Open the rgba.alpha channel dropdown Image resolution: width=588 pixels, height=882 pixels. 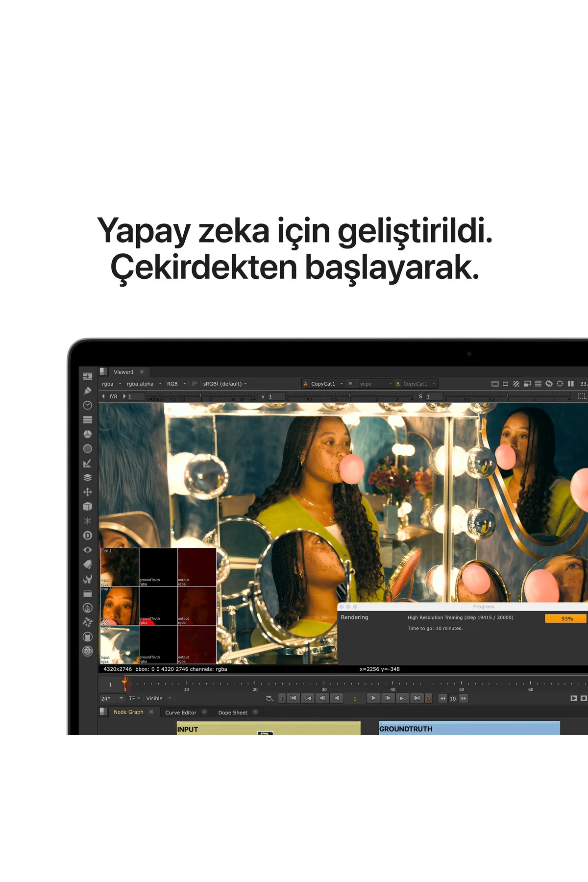144,384
